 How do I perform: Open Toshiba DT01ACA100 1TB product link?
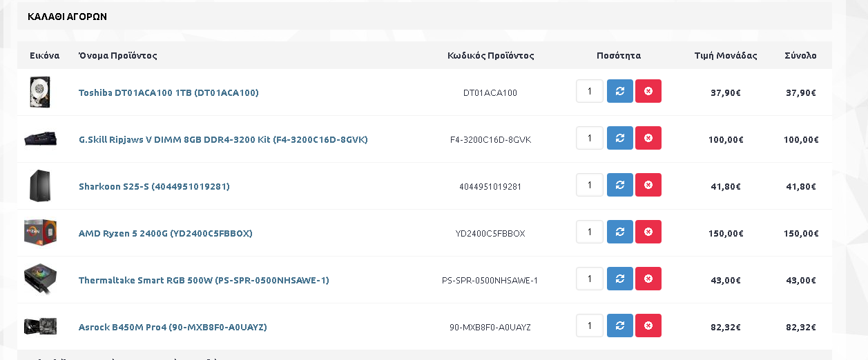168,92
